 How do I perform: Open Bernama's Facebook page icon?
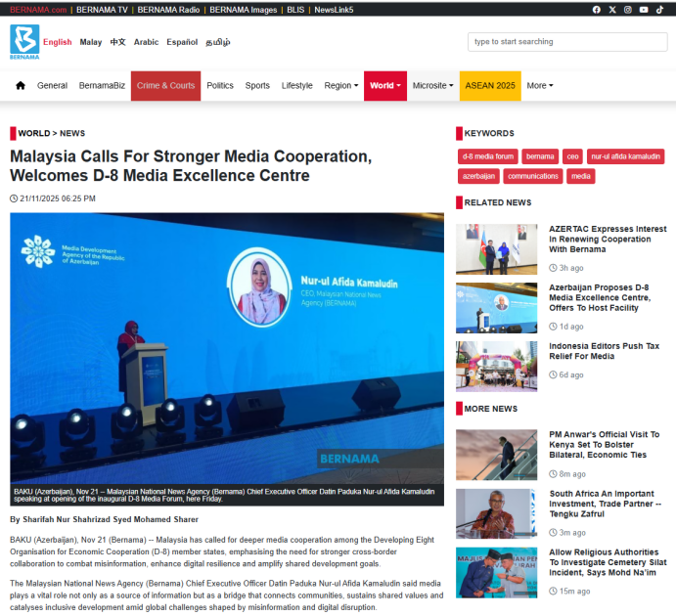pyautogui.click(x=597, y=10)
